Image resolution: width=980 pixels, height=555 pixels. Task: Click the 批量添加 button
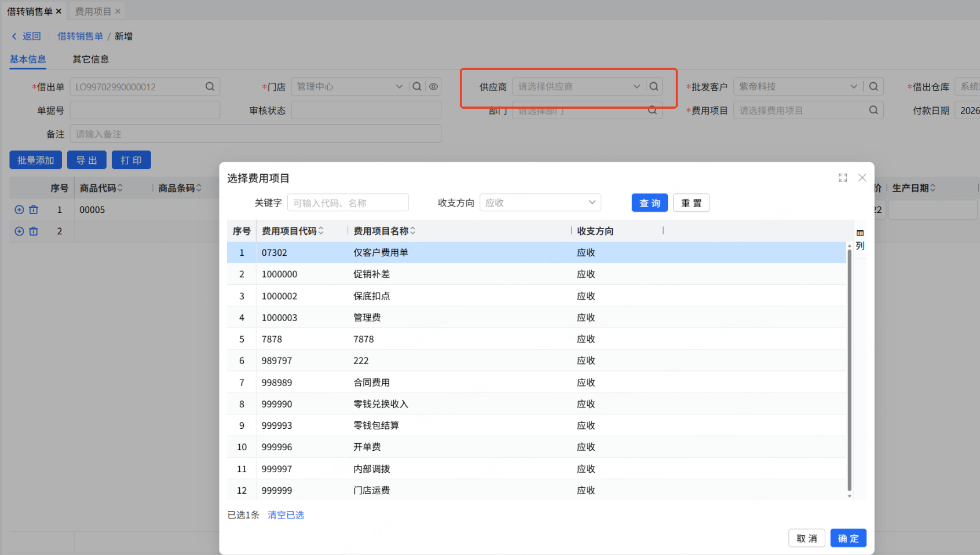click(x=35, y=160)
